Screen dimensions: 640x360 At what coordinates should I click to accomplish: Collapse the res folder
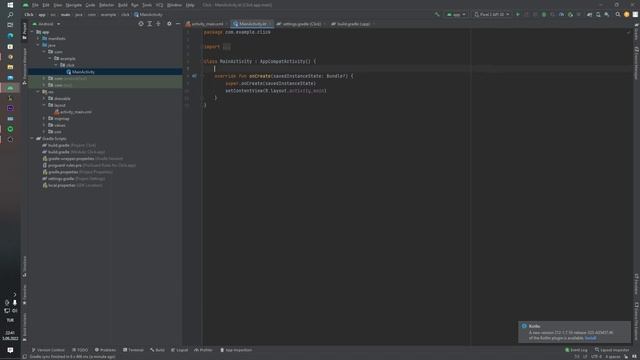pyautogui.click(x=38, y=92)
